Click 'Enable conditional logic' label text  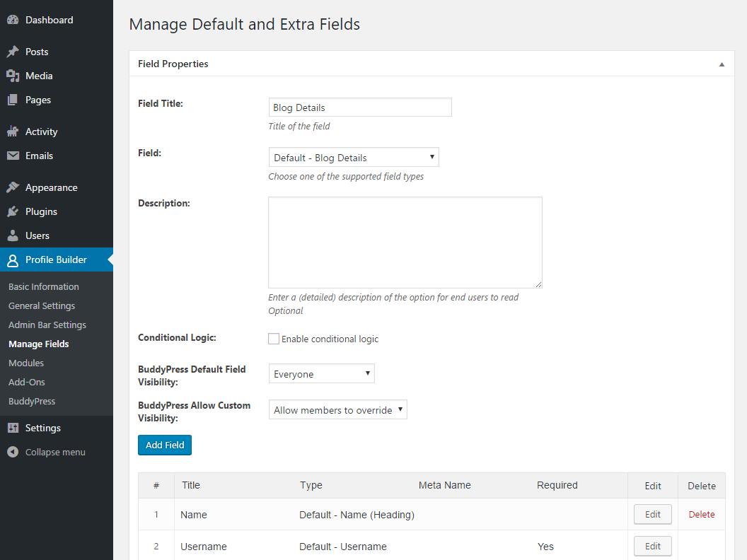330,339
